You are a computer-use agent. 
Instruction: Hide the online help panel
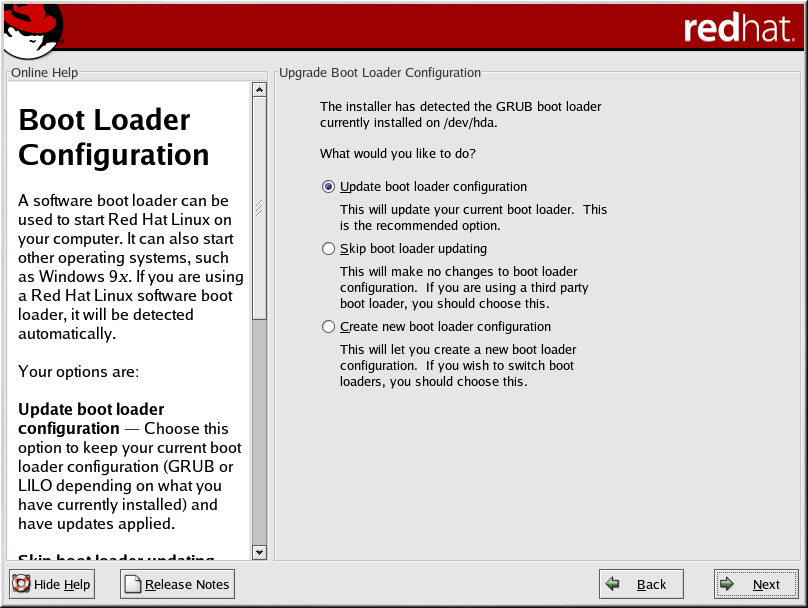coord(52,584)
